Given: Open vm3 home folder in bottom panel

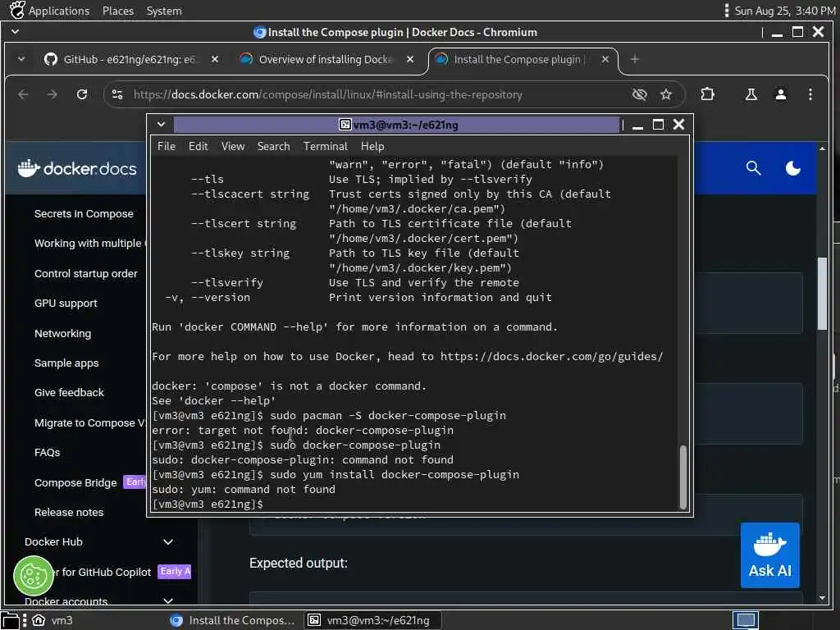Looking at the screenshot, I should 52,620.
